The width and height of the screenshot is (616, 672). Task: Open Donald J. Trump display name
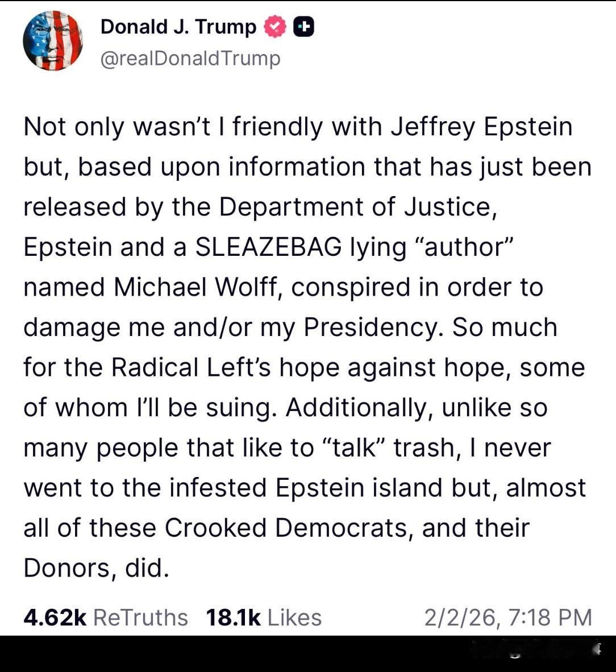(178, 27)
